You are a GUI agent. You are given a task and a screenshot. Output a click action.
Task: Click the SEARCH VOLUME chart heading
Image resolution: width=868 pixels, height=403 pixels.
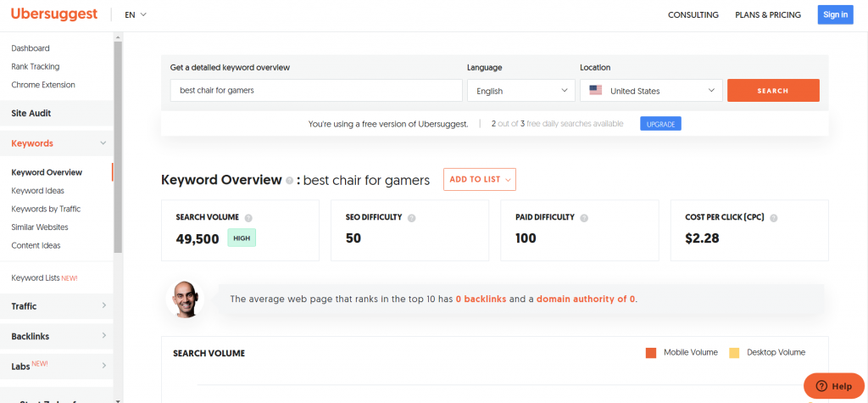[209, 353]
